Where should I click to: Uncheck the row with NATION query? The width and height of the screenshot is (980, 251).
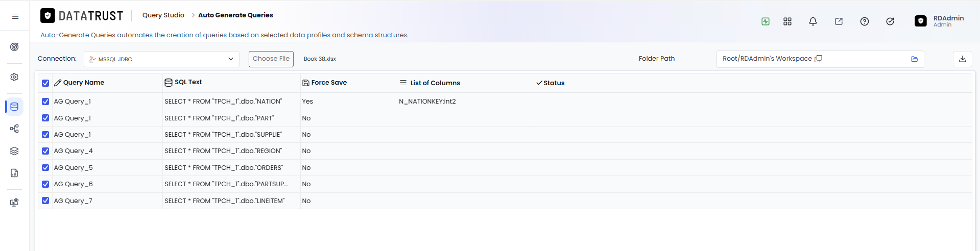point(45,102)
